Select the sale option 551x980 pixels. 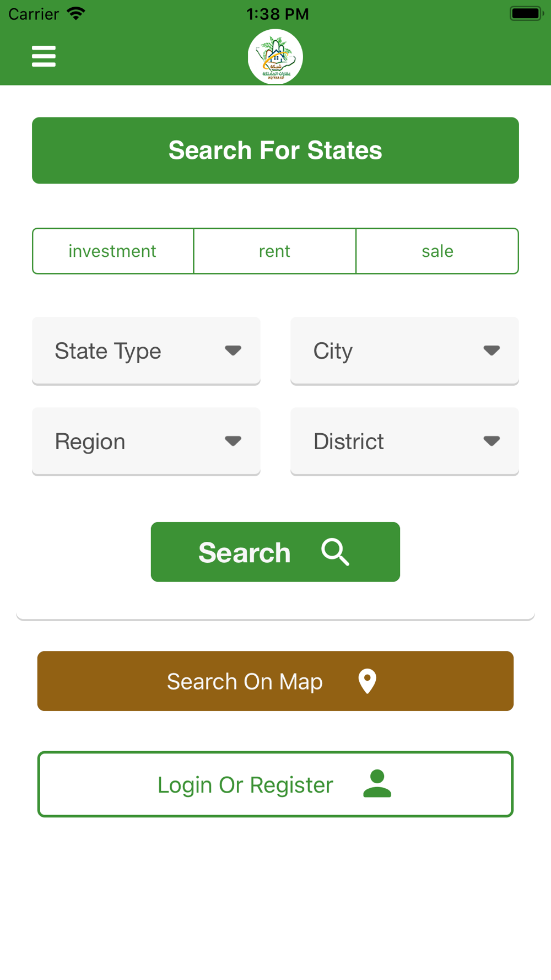(x=437, y=251)
